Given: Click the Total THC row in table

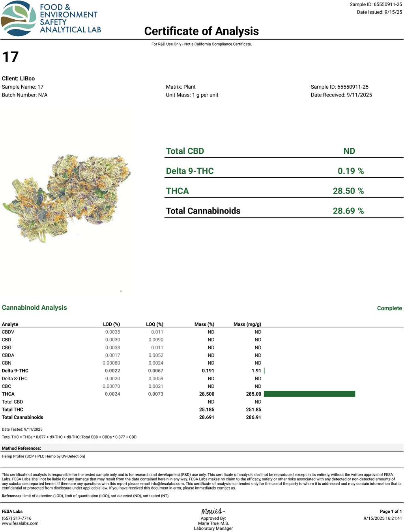Looking at the screenshot, I should 13,409.
